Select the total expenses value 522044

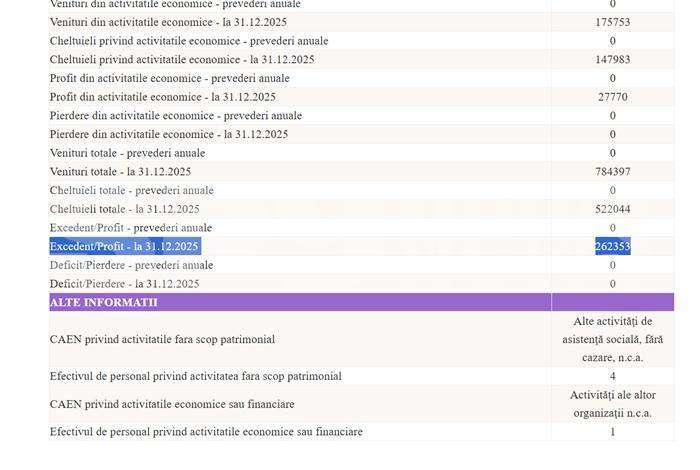pyautogui.click(x=612, y=210)
